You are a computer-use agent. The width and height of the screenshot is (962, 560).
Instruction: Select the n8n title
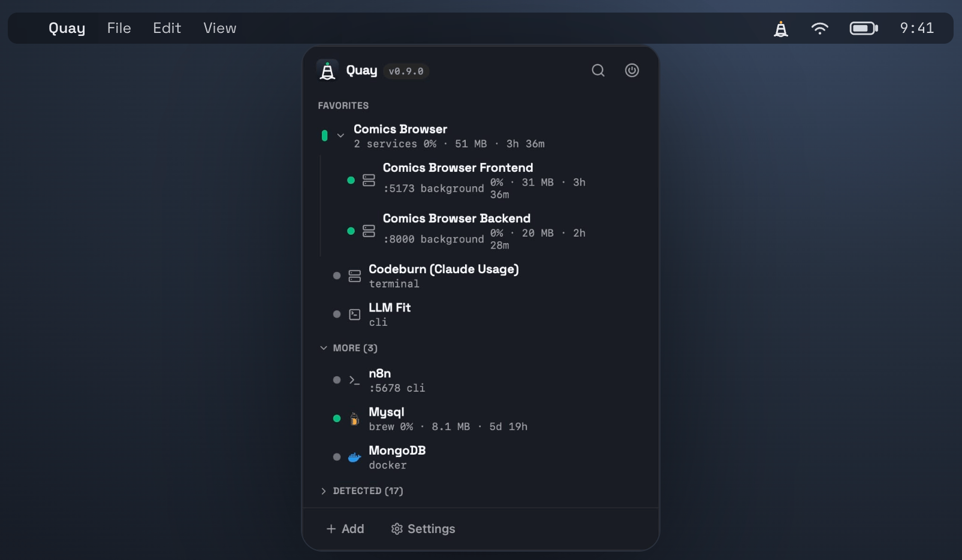(x=379, y=373)
